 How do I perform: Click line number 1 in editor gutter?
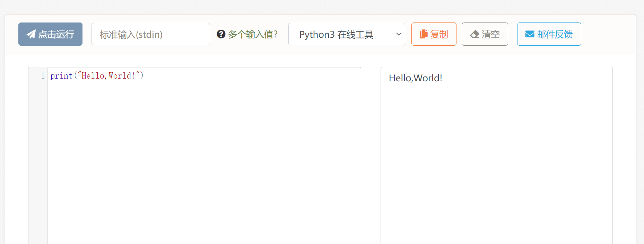tap(43, 76)
